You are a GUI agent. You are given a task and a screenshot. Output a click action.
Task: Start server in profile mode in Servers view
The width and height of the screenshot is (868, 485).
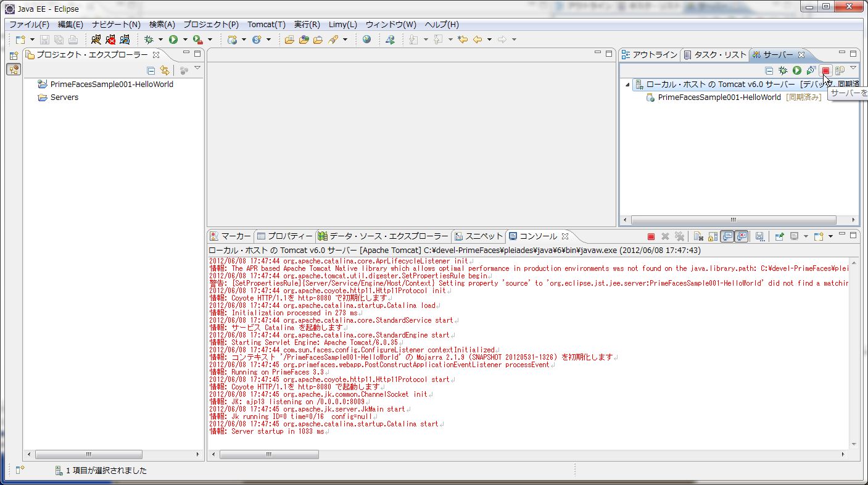pos(811,71)
